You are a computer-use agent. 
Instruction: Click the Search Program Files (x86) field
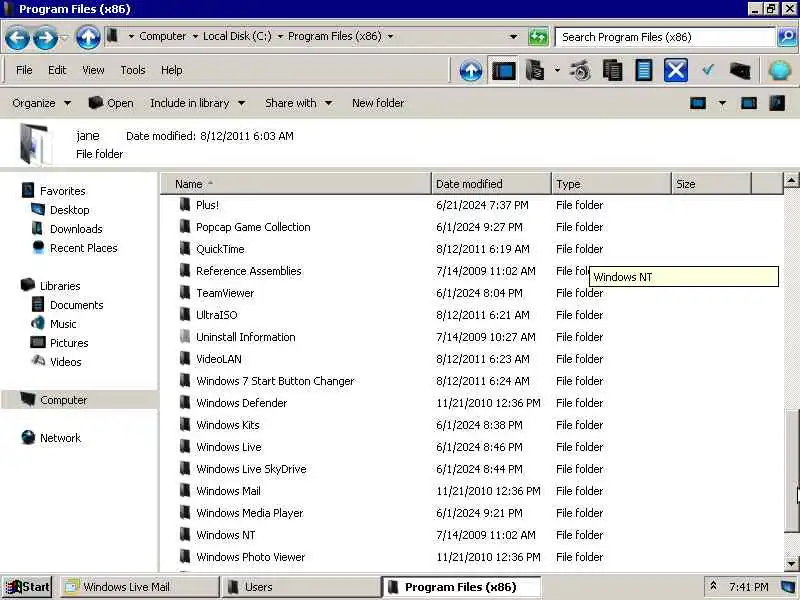click(x=665, y=37)
